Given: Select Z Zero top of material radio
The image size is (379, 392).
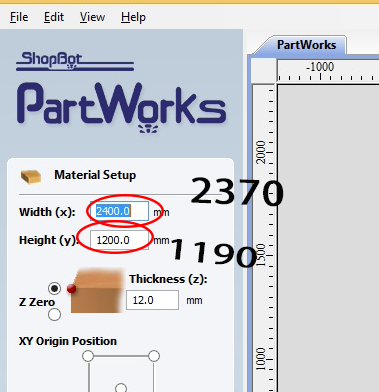Looking at the screenshot, I should pos(54,288).
